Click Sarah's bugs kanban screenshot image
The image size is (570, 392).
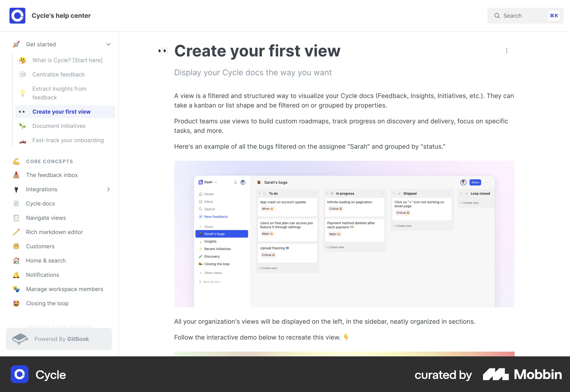point(344,234)
